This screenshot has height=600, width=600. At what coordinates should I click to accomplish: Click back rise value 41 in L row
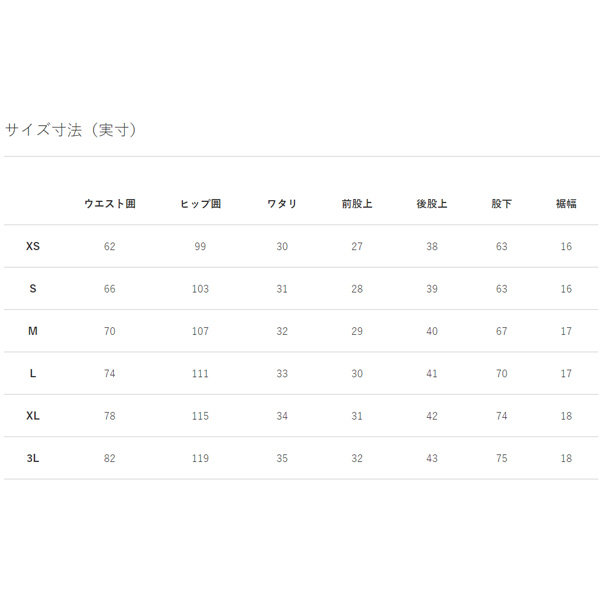pos(432,374)
